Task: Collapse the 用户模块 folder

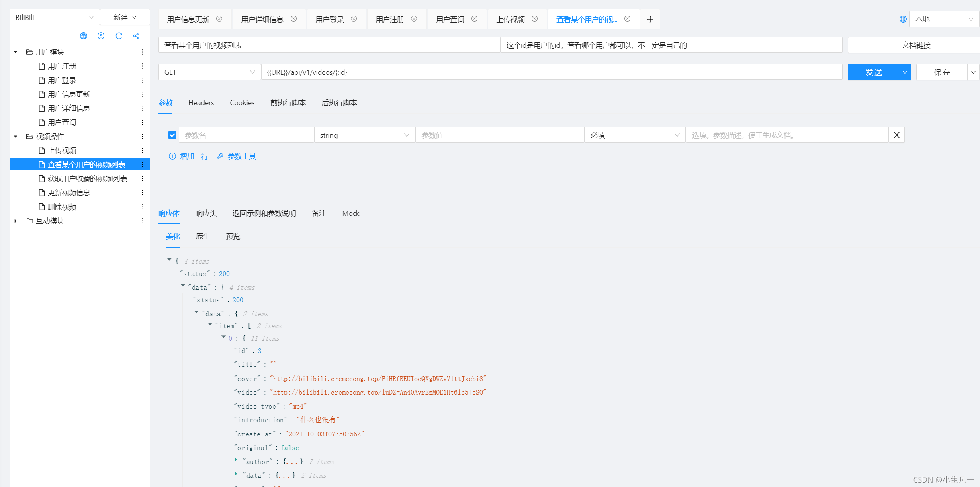Action: [x=16, y=52]
